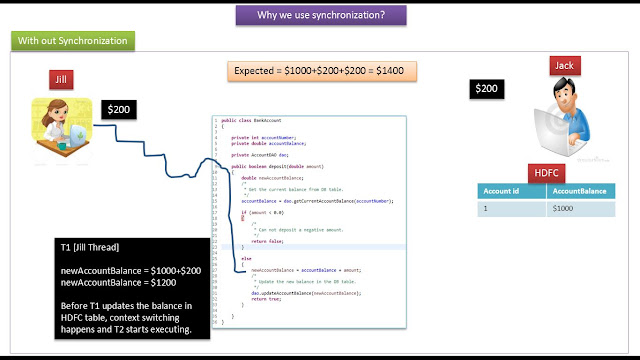Click the $1000 balance cell
Screen dimensions: 640x360
[580, 209]
